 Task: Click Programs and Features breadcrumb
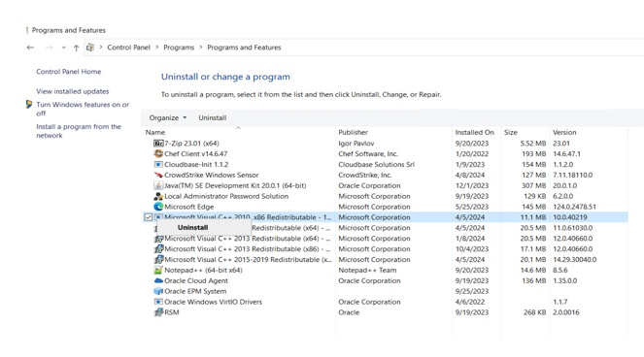tap(244, 48)
